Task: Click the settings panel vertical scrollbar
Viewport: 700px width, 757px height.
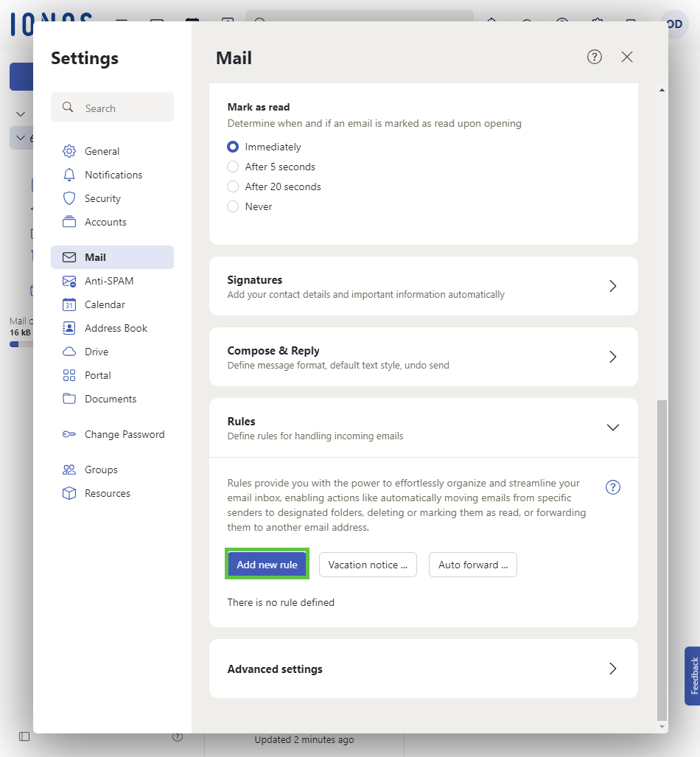Action: (661, 560)
